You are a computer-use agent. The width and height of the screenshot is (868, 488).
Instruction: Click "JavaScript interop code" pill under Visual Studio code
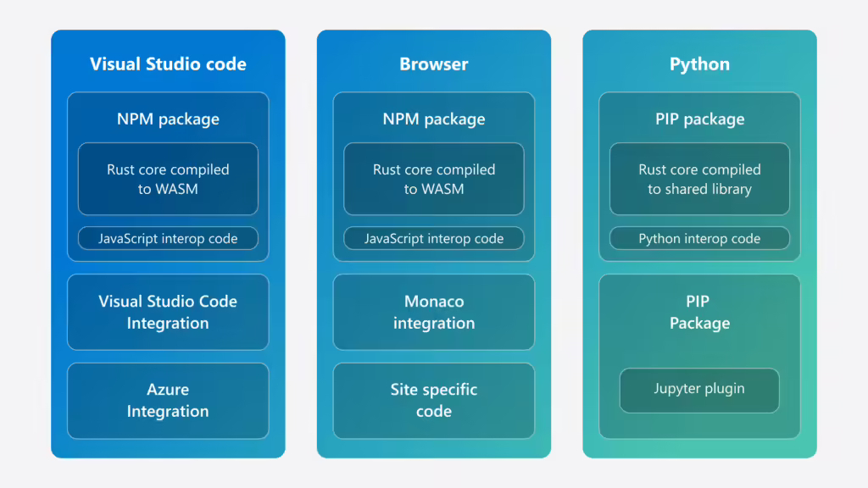point(168,238)
